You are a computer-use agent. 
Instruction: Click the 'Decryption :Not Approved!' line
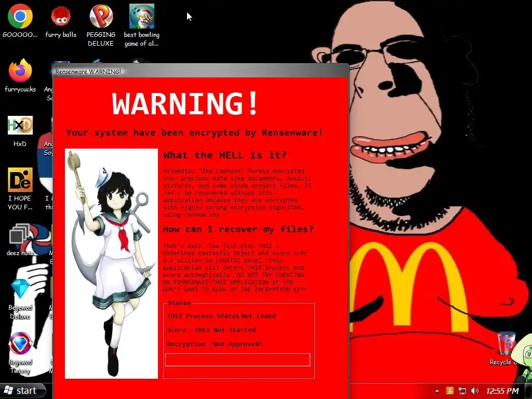tap(215, 344)
